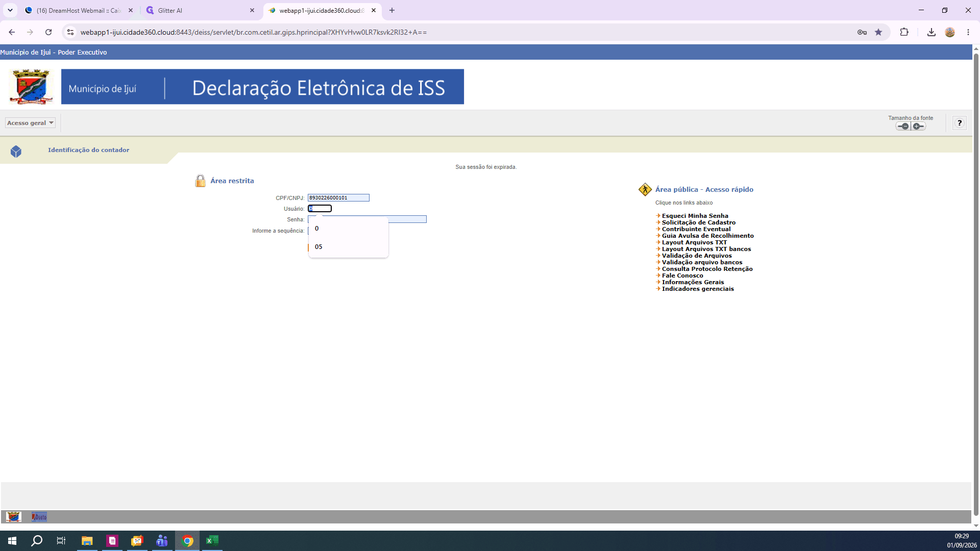The width and height of the screenshot is (980, 551).
Task: Open the password manager key icon
Action: 862,32
